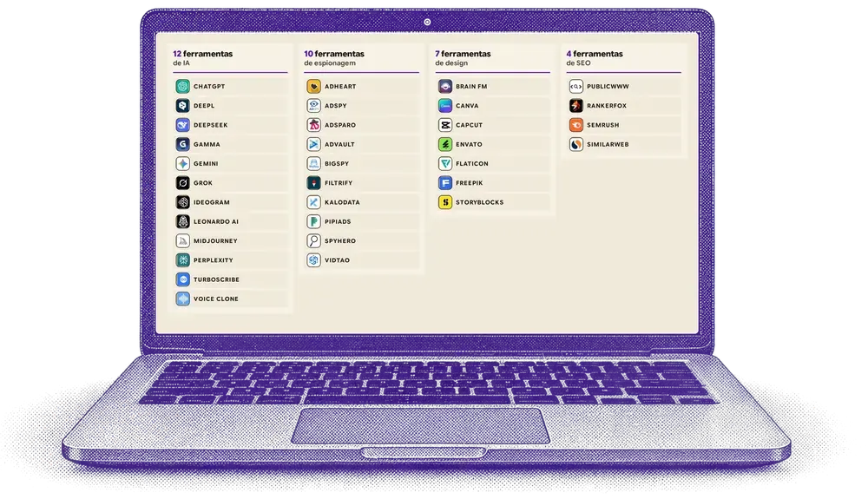This screenshot has height=499, width=868.
Task: Click the SpyHero magnifier icon
Action: pos(314,241)
